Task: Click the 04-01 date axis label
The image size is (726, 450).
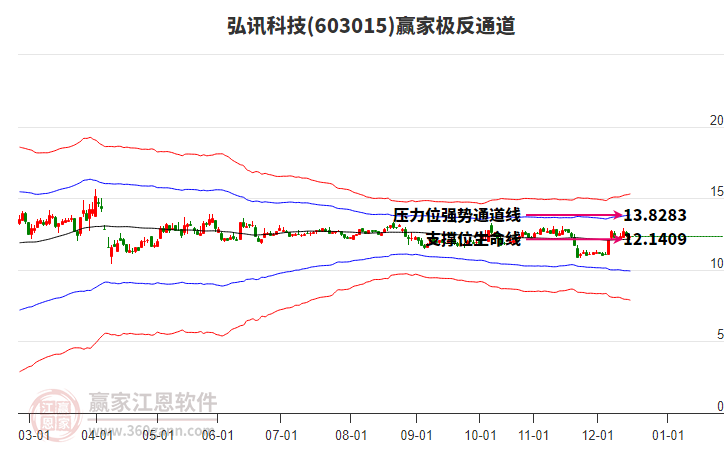Action: point(96,436)
